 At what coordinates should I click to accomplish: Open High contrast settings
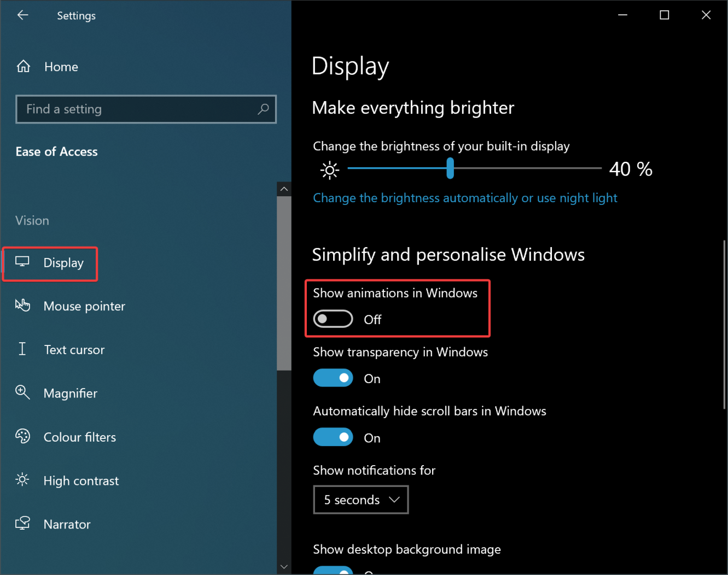(81, 481)
